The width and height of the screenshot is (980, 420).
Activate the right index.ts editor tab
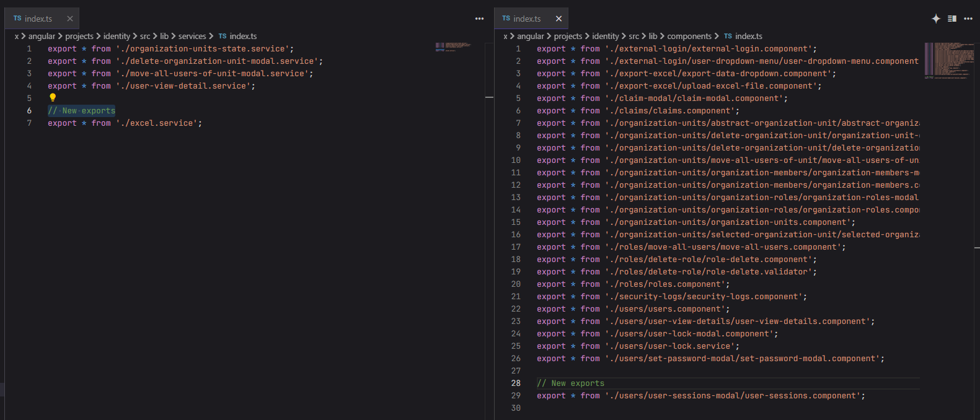527,19
